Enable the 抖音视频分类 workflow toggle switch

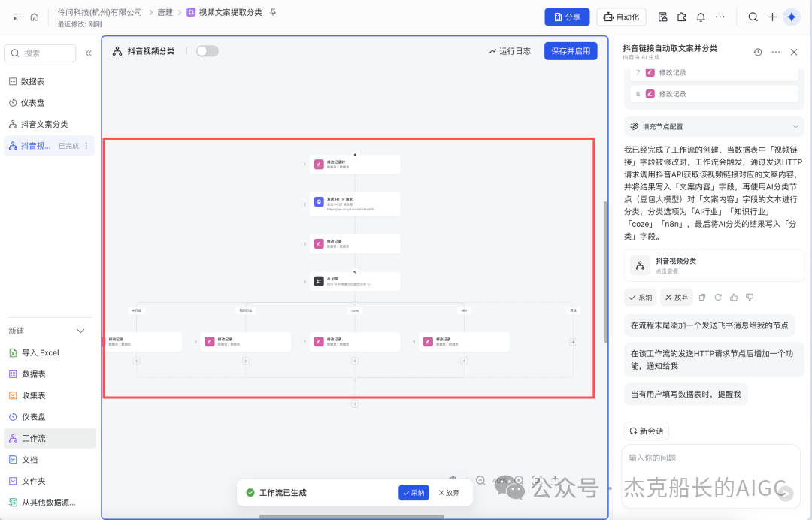[208, 50]
